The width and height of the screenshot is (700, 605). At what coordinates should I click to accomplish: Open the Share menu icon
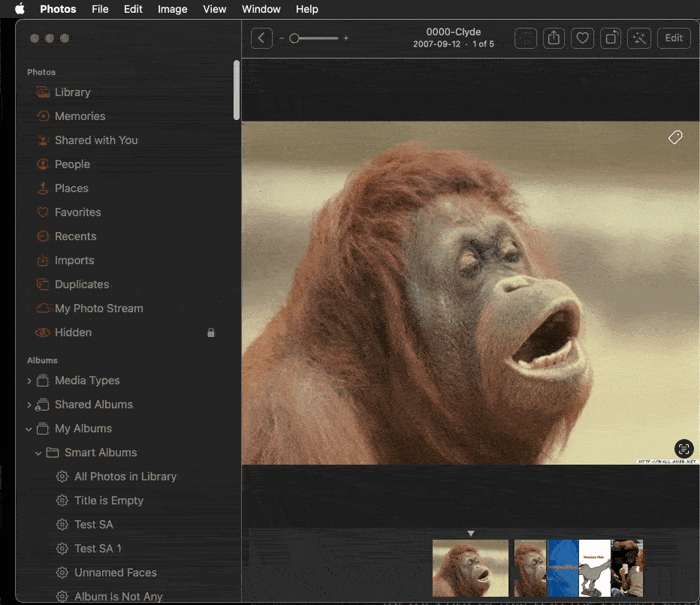pyautogui.click(x=554, y=38)
